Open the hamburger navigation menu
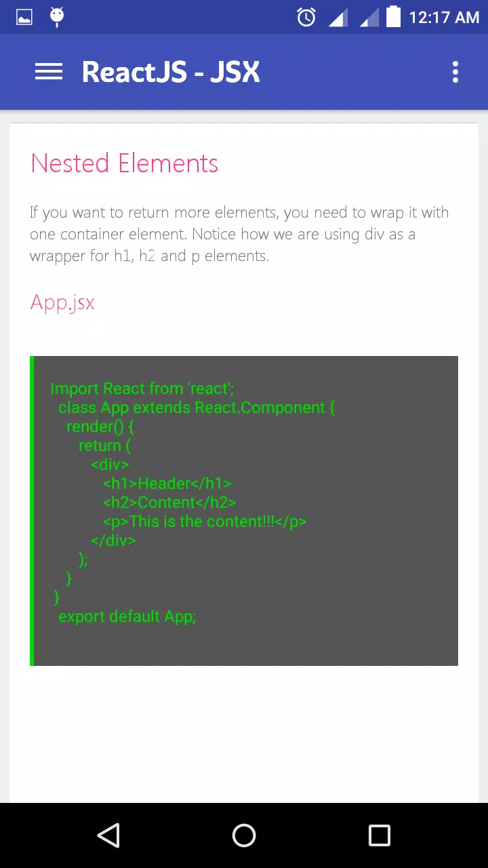 coord(49,72)
